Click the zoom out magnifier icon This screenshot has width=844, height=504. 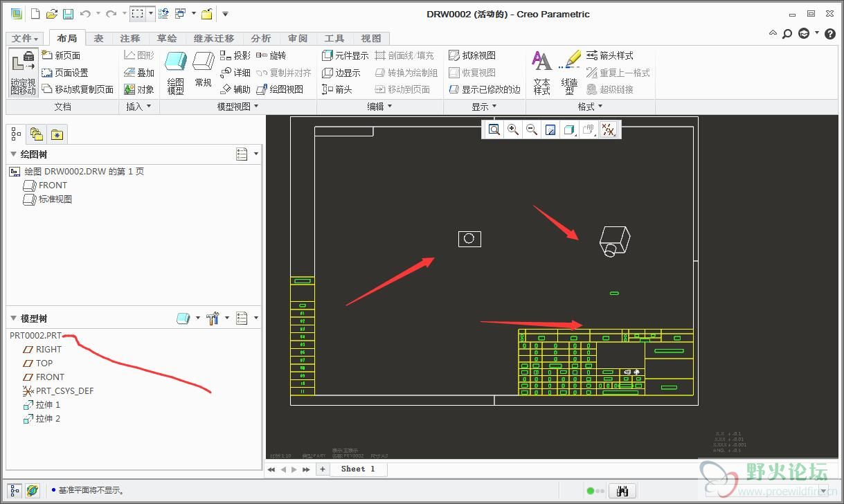(x=532, y=129)
